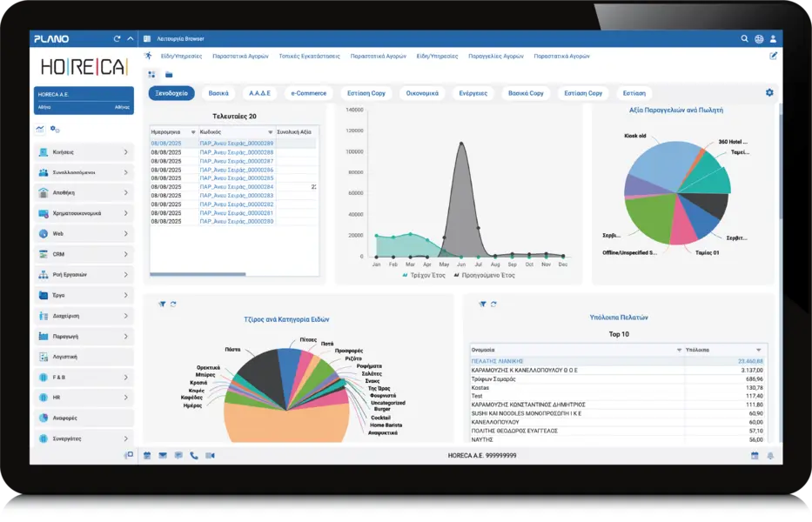Click the refresh icon beside PLANO logo
812x522 pixels.
pyautogui.click(x=117, y=39)
